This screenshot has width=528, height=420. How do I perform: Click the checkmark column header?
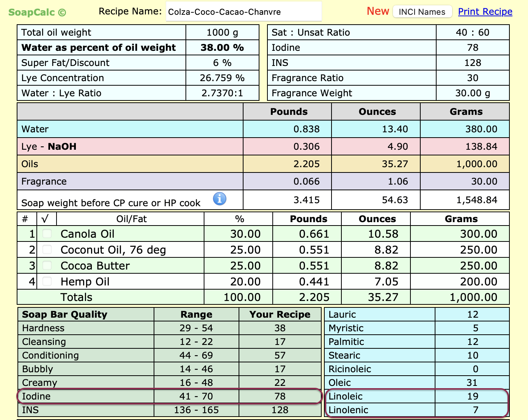point(46,219)
